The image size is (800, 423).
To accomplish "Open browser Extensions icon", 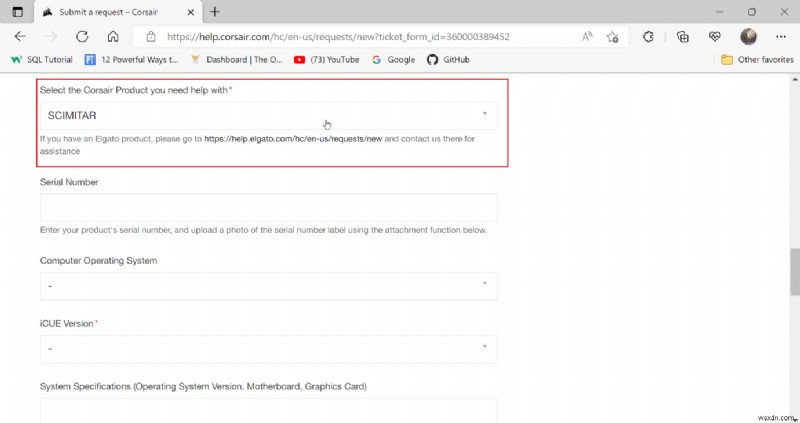I will [648, 37].
